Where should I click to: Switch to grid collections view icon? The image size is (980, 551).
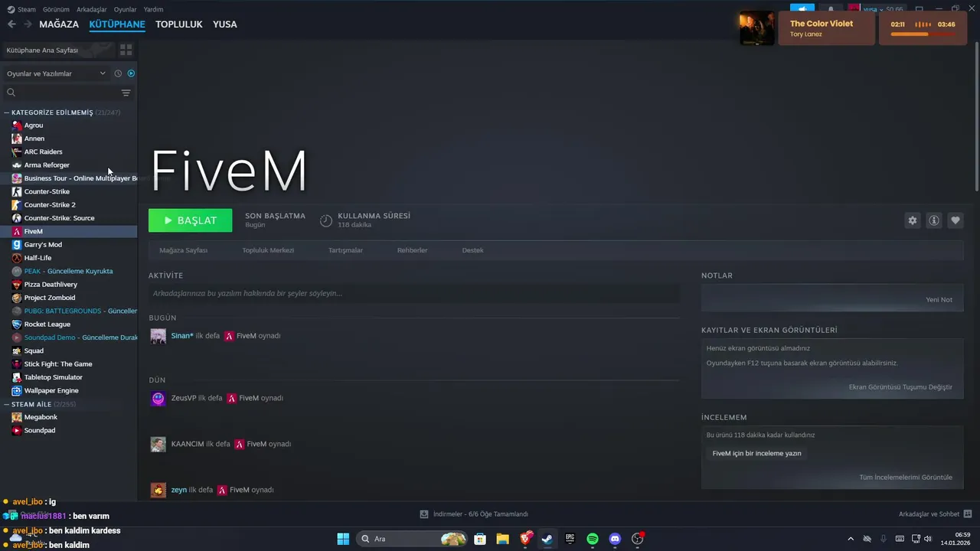pos(126,50)
